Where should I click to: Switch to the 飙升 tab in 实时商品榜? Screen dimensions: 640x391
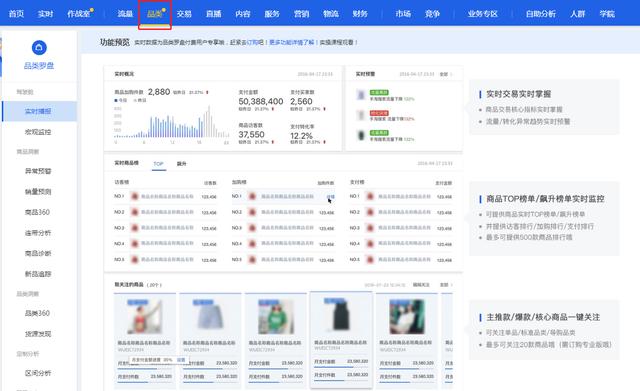tap(181, 164)
